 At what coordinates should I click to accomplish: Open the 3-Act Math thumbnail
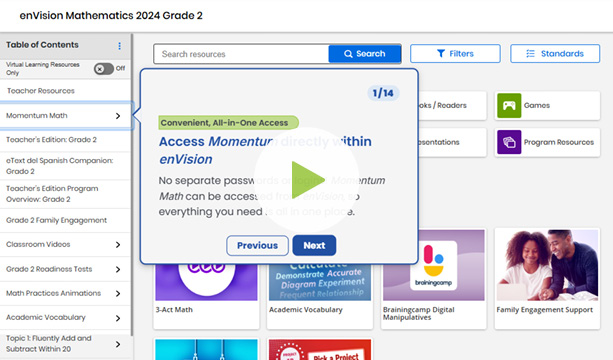[206, 282]
